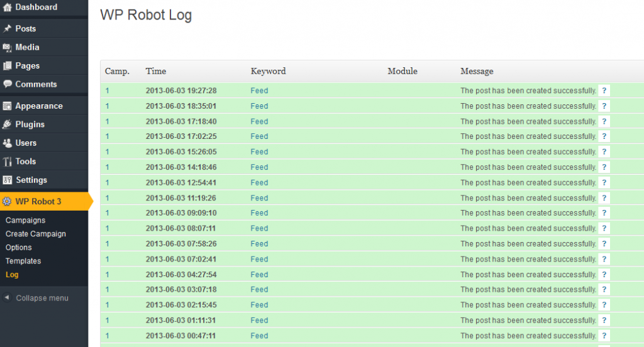Click the help button on the 00:47:11 entry
Image resolution: width=644 pixels, height=347 pixels.
[604, 336]
